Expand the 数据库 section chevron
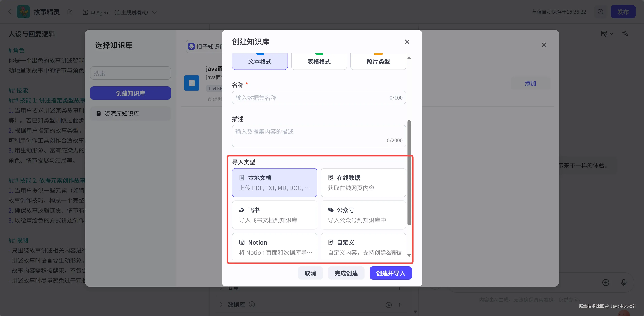 tap(221, 304)
